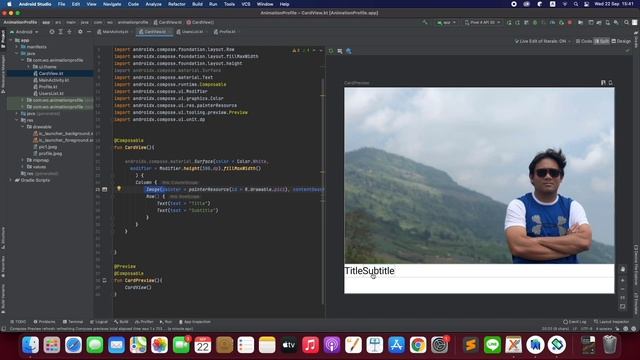Open Chrome from the Dock
The image size is (640, 360).
(x=418, y=345)
